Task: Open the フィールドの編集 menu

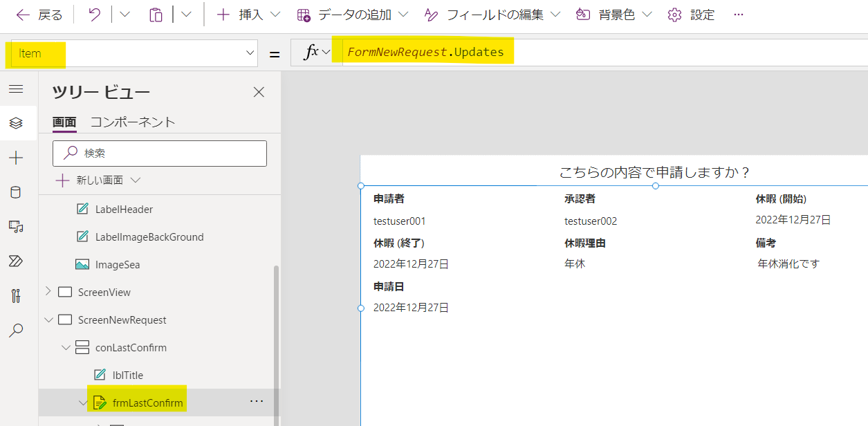Action: tap(492, 15)
